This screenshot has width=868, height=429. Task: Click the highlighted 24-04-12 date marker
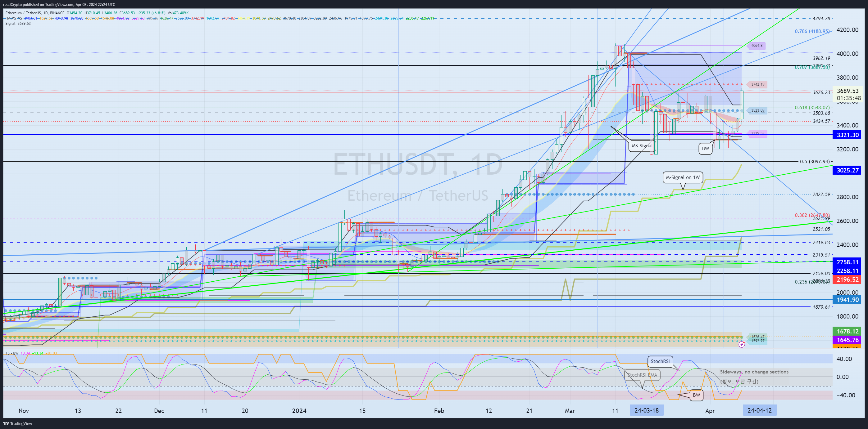coord(760,410)
